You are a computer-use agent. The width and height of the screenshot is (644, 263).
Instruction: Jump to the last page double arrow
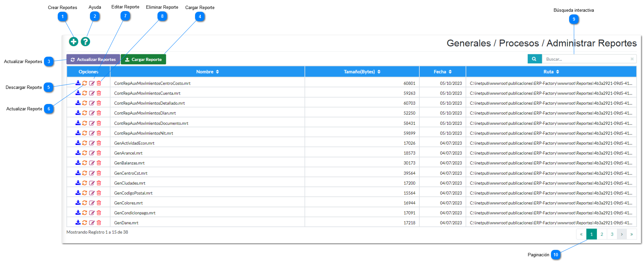[x=632, y=234]
